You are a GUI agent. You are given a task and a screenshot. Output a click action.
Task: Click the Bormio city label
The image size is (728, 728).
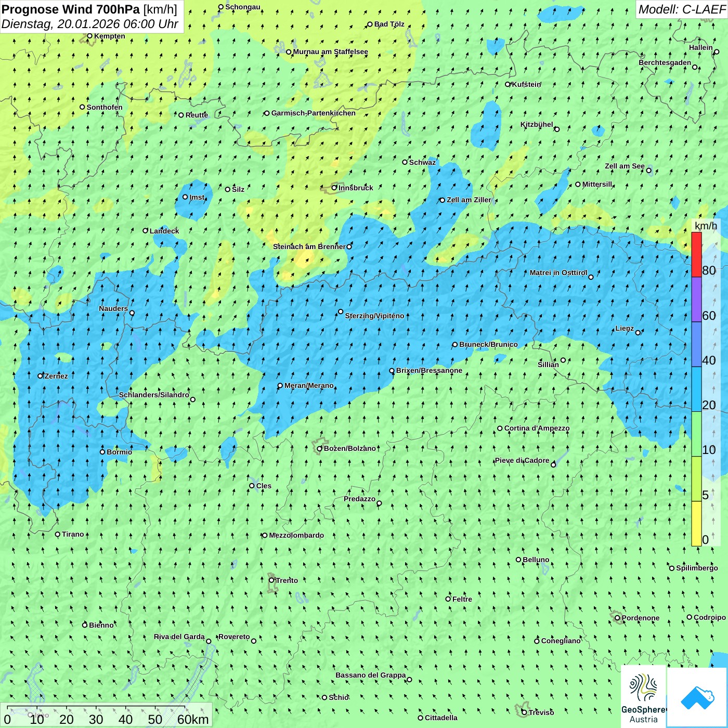[120, 452]
